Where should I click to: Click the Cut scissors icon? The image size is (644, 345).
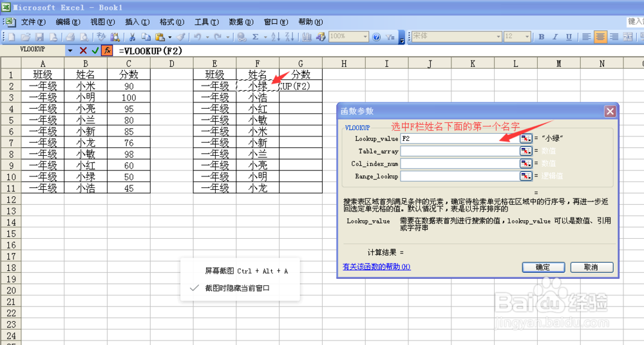tap(132, 37)
